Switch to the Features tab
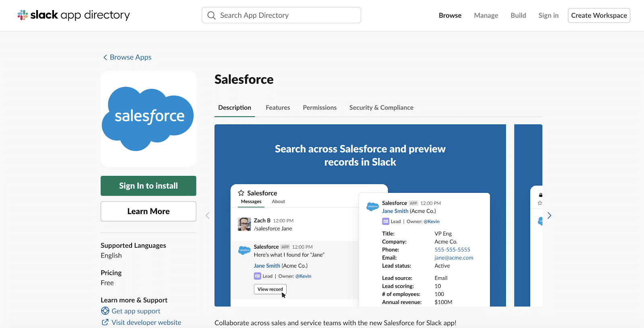Image resolution: width=644 pixels, height=328 pixels. 278,107
